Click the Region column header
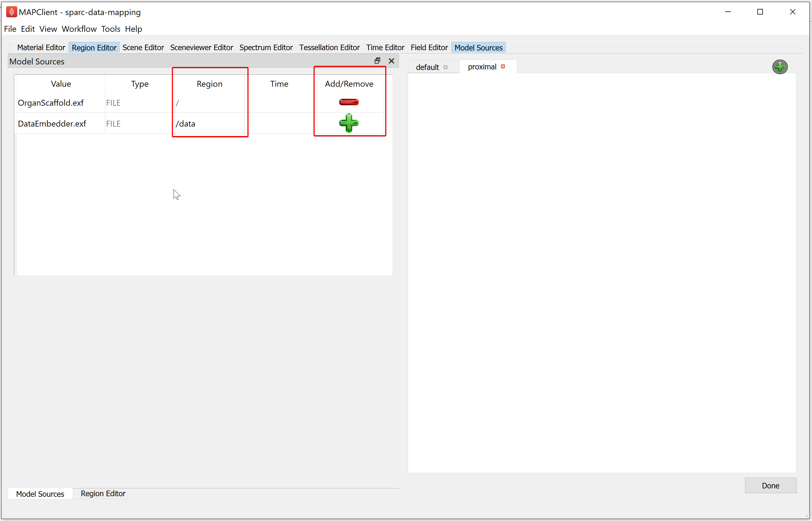This screenshot has width=812, height=521. click(x=209, y=84)
